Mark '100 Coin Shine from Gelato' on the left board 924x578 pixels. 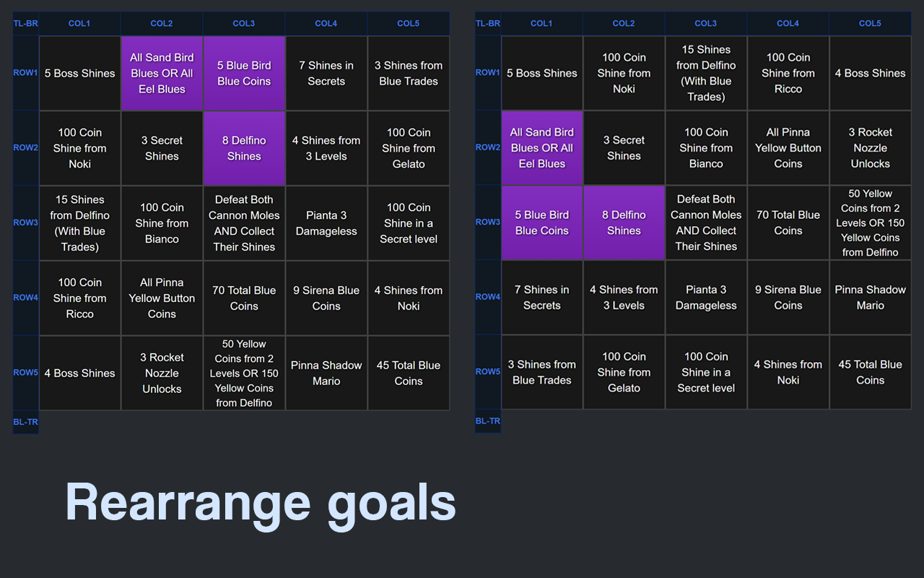pos(409,148)
